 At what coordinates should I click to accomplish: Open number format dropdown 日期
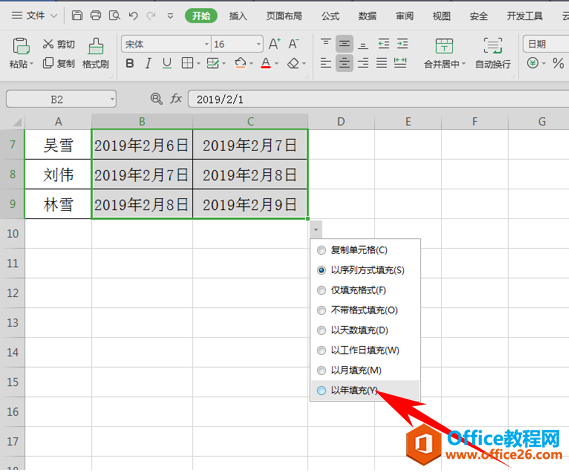tap(546, 44)
